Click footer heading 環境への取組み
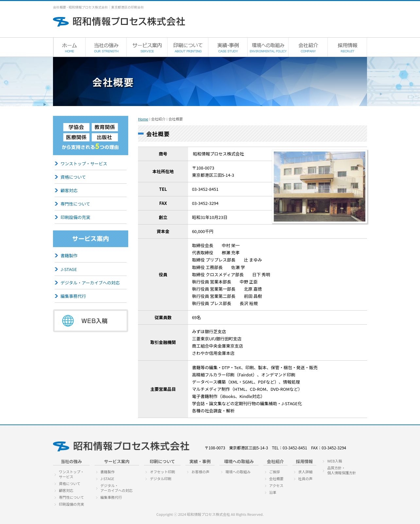420x524 pixels. point(239,461)
